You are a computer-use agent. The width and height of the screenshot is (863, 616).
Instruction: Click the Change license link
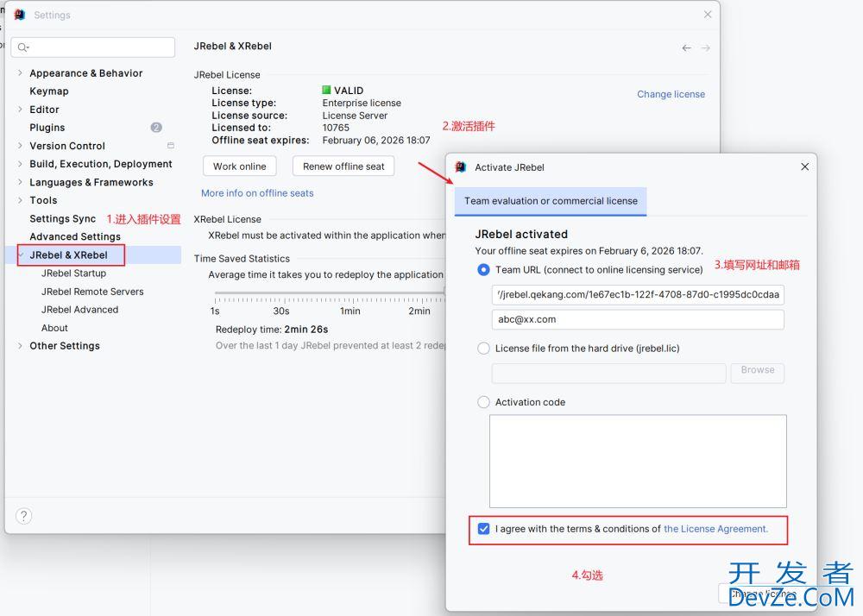[671, 94]
